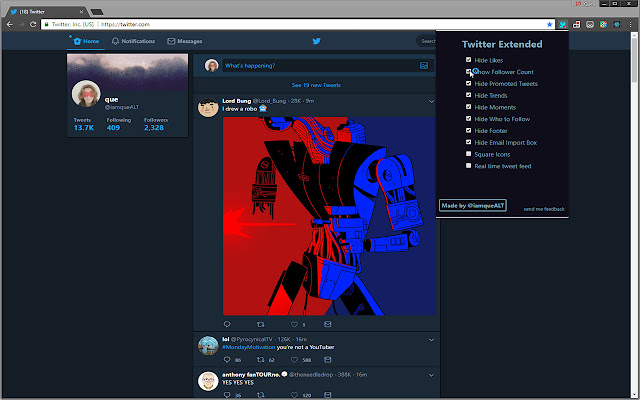
Task: Retweet the MondayMotivation tweet
Action: click(x=260, y=360)
